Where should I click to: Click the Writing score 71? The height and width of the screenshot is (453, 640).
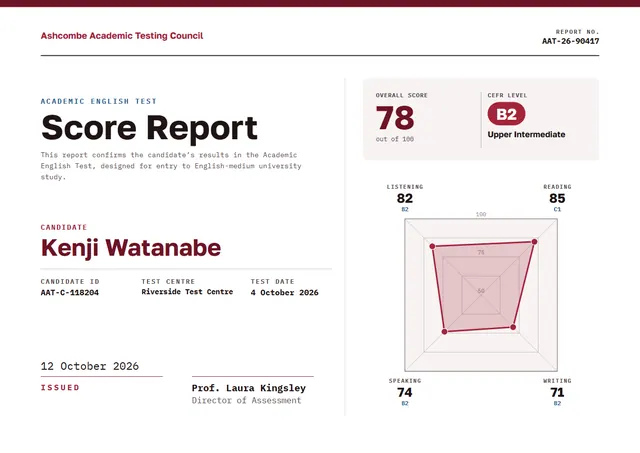tap(557, 392)
